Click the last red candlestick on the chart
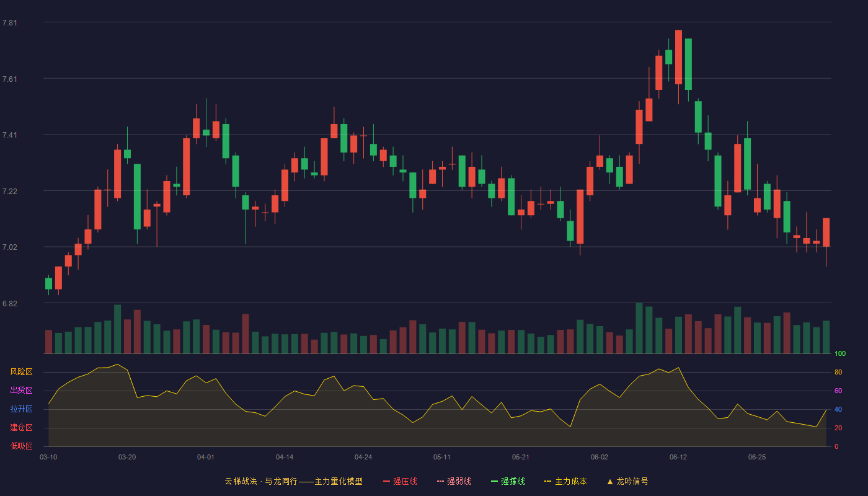 tap(826, 232)
